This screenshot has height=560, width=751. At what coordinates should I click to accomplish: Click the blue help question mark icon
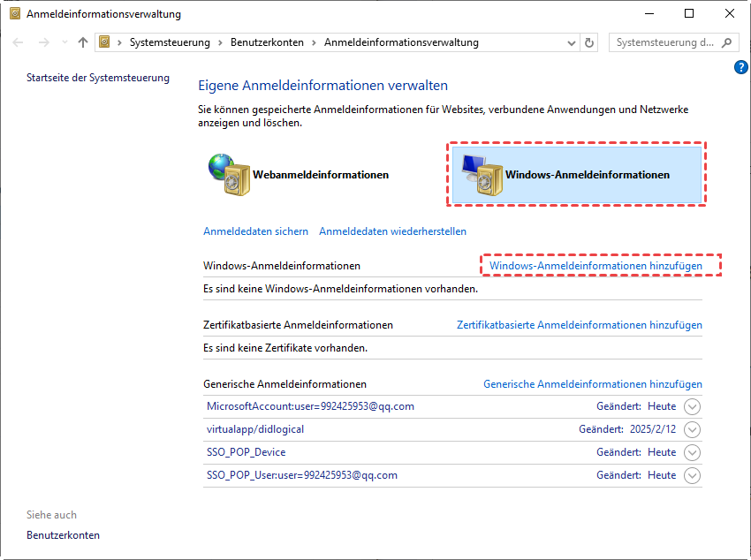[x=741, y=67]
